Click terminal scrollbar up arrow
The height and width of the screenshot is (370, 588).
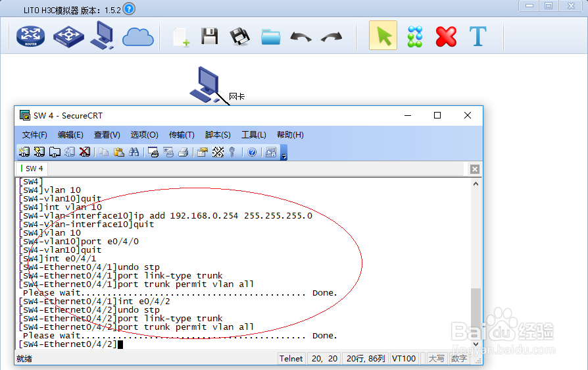[476, 184]
